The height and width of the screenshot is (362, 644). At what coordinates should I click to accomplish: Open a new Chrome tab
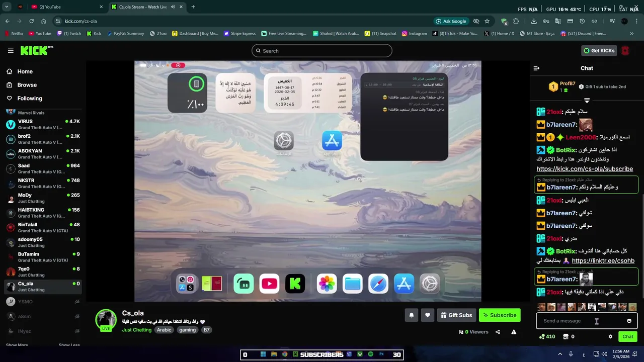pyautogui.click(x=193, y=7)
